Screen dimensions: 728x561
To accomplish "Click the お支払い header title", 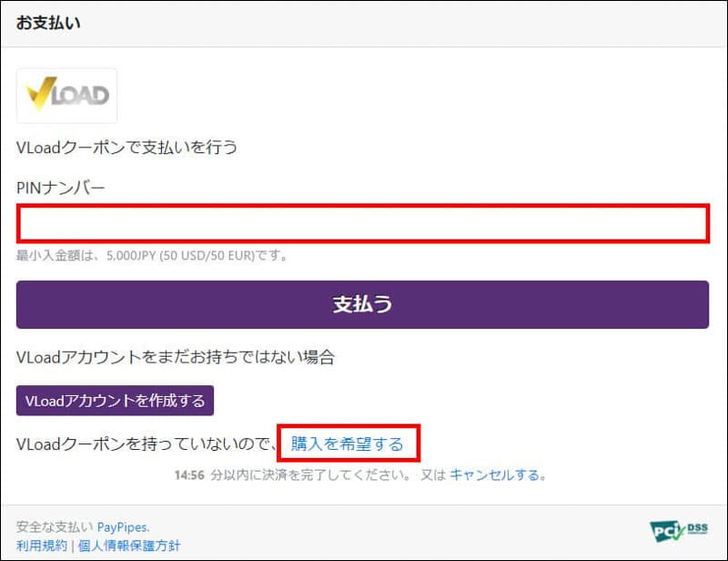I will [48, 24].
